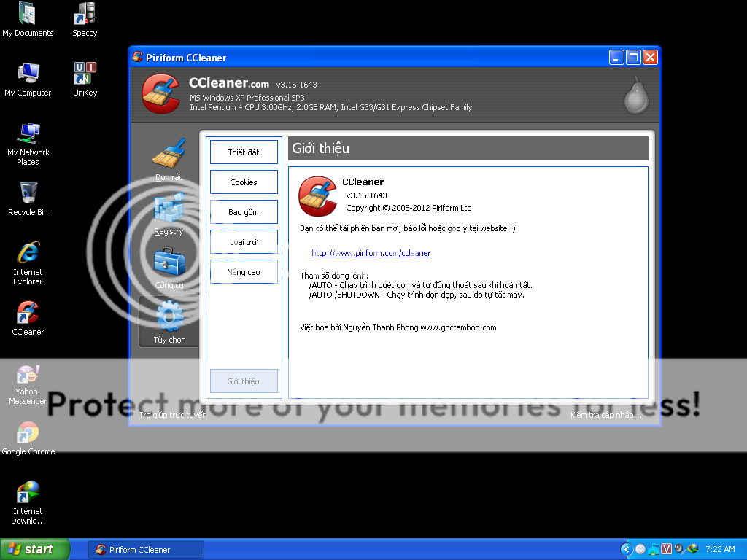The width and height of the screenshot is (747, 560).
Task: Select the Internet Explorer desktop icon
Action: [28, 263]
